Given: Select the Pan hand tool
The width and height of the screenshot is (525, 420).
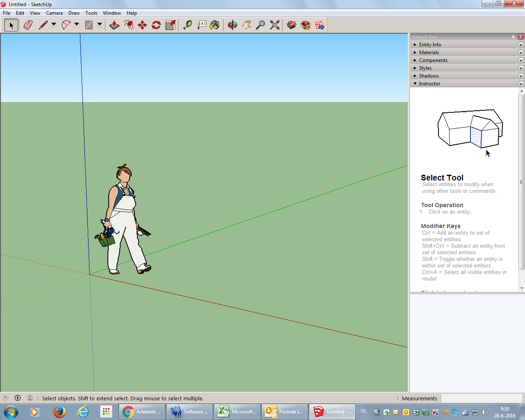Looking at the screenshot, I should pos(247,25).
